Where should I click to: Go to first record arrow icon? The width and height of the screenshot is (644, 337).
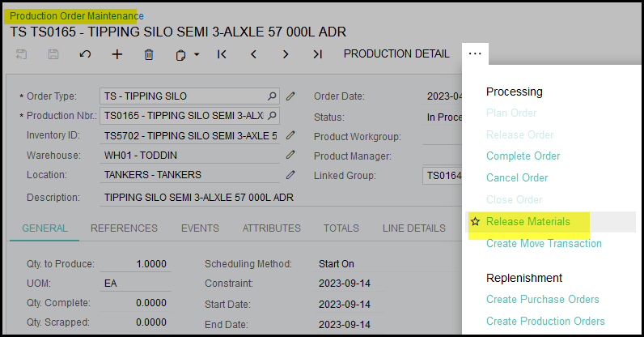pyautogui.click(x=222, y=54)
